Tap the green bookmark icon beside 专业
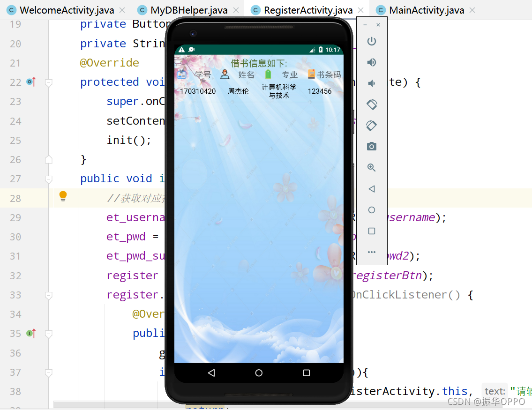The image size is (532, 410). click(x=268, y=74)
